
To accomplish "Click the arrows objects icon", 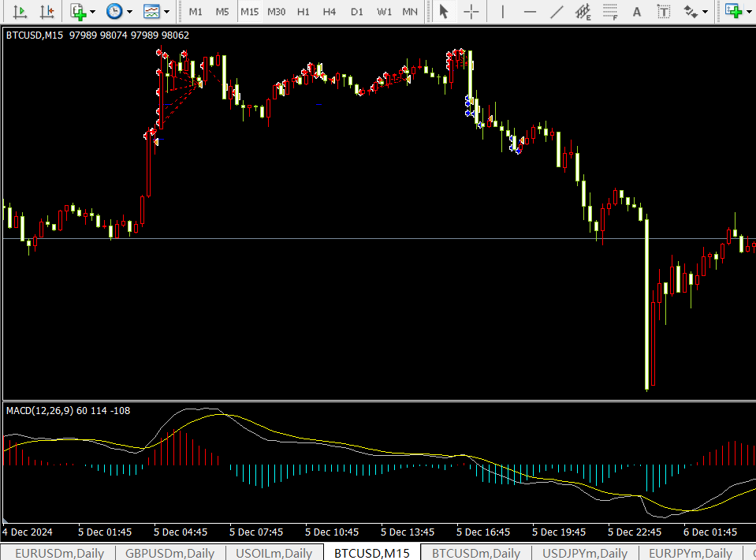I will [691, 11].
